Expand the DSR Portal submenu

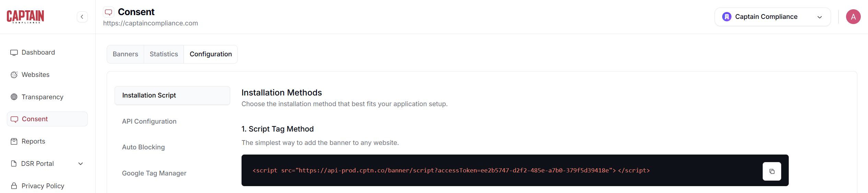(81, 164)
